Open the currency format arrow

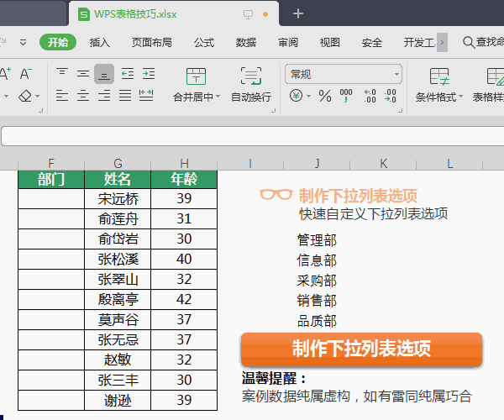tap(308, 96)
